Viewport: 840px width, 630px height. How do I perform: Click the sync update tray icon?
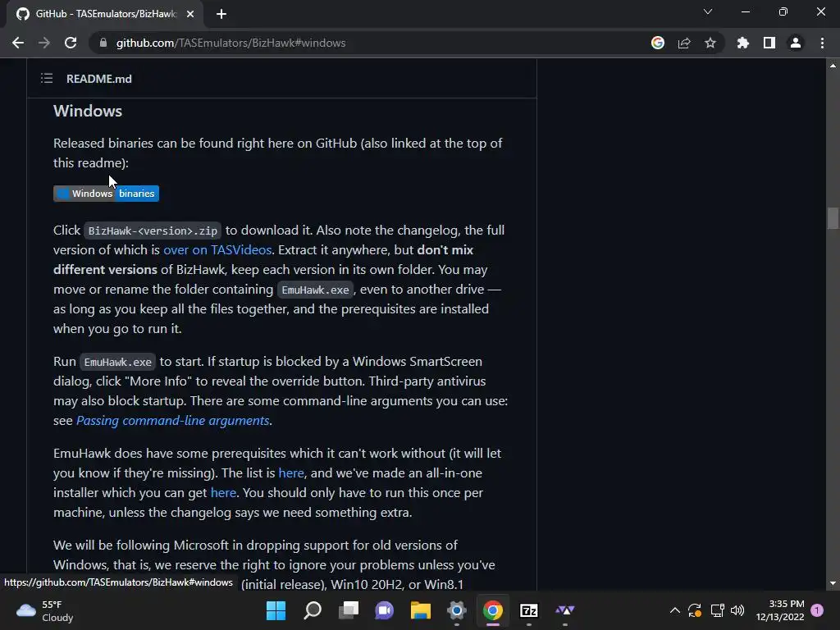695,610
